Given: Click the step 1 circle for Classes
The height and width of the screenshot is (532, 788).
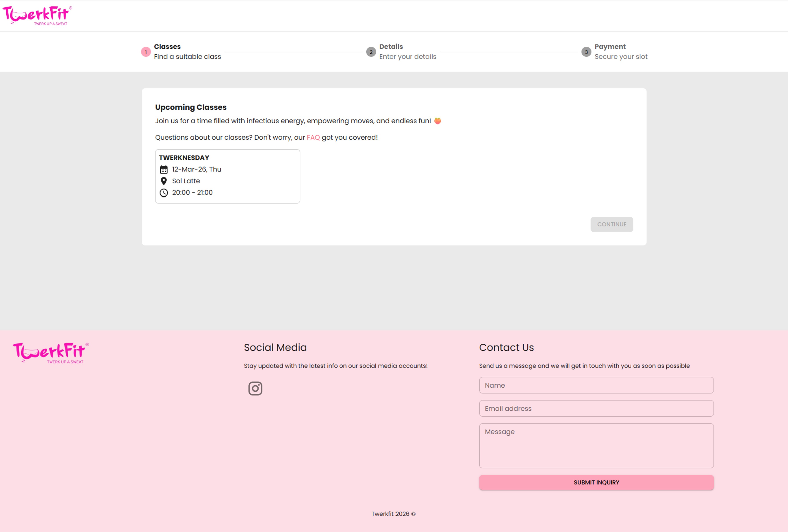Looking at the screenshot, I should point(146,52).
